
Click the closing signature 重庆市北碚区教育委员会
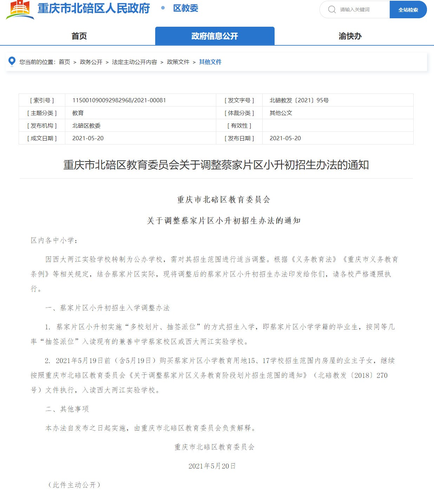coord(215,447)
